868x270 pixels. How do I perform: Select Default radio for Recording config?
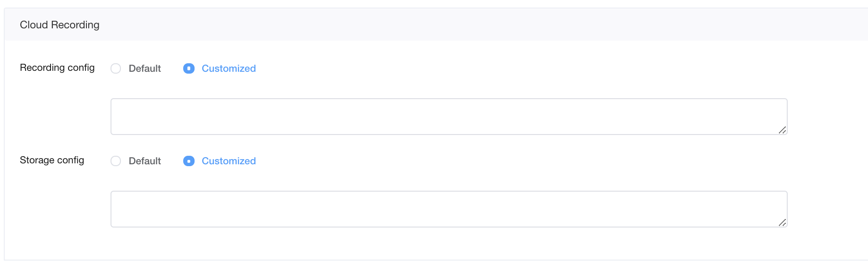coord(116,68)
